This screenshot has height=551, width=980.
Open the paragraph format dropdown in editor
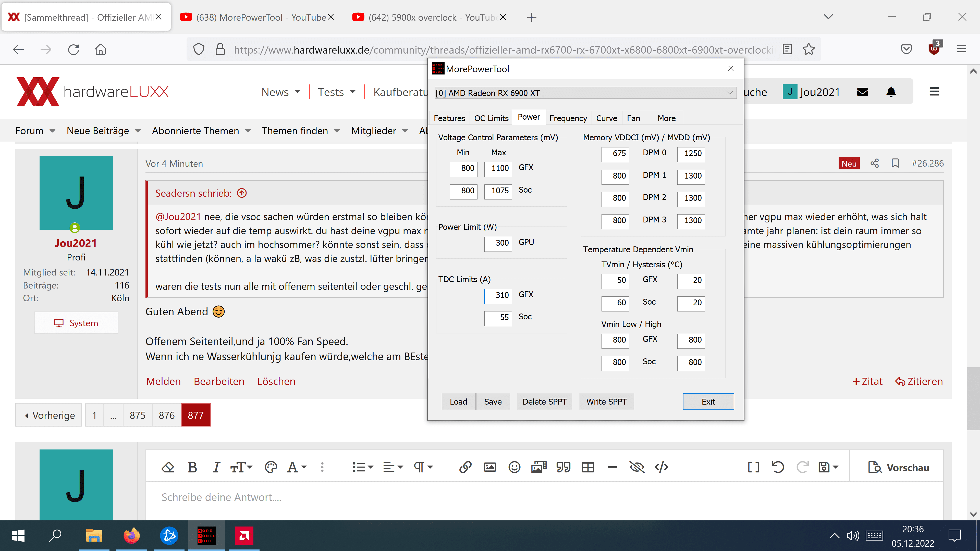pyautogui.click(x=423, y=467)
